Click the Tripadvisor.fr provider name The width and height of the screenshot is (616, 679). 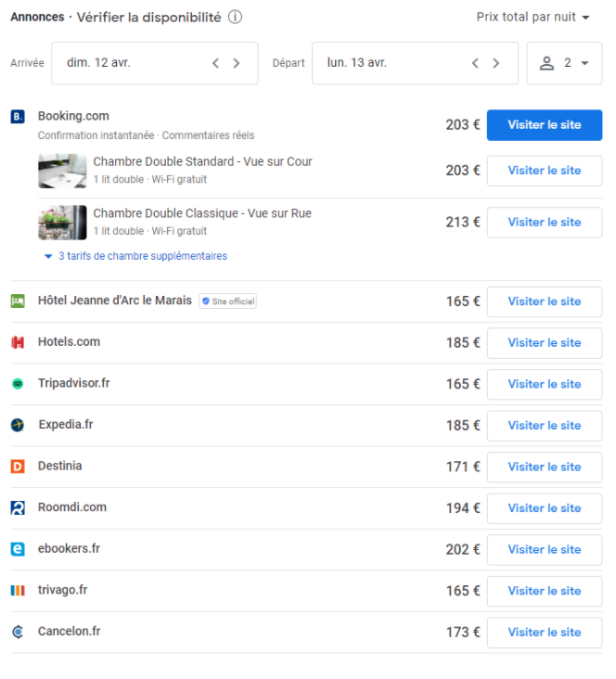[x=74, y=383]
